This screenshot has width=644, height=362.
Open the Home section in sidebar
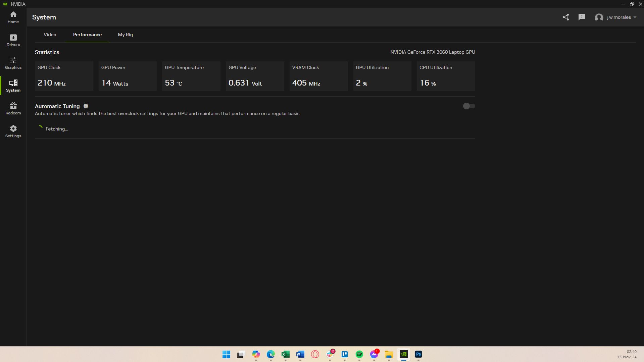13,17
